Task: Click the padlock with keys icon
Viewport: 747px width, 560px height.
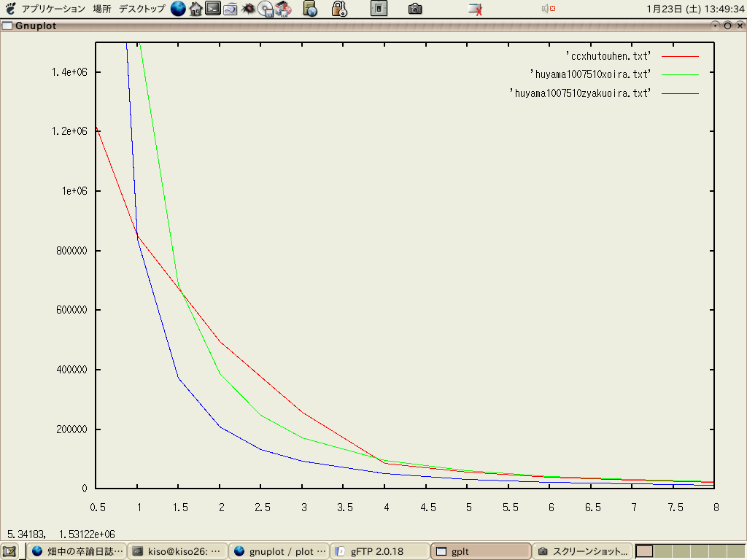Action: pos(338,9)
